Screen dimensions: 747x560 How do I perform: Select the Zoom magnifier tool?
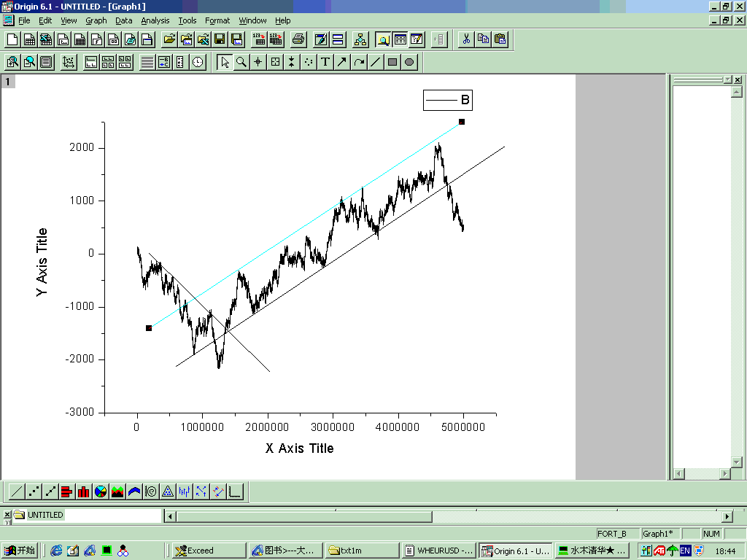[x=241, y=62]
